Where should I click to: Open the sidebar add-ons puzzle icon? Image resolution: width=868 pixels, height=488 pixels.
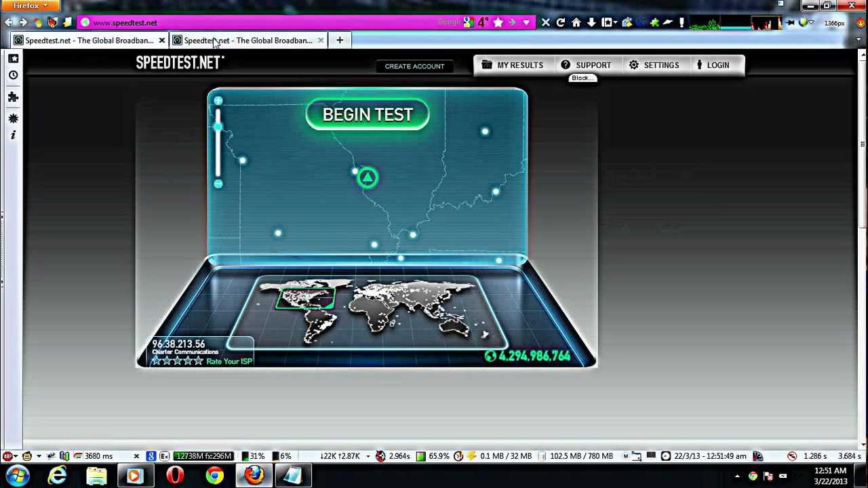point(13,97)
